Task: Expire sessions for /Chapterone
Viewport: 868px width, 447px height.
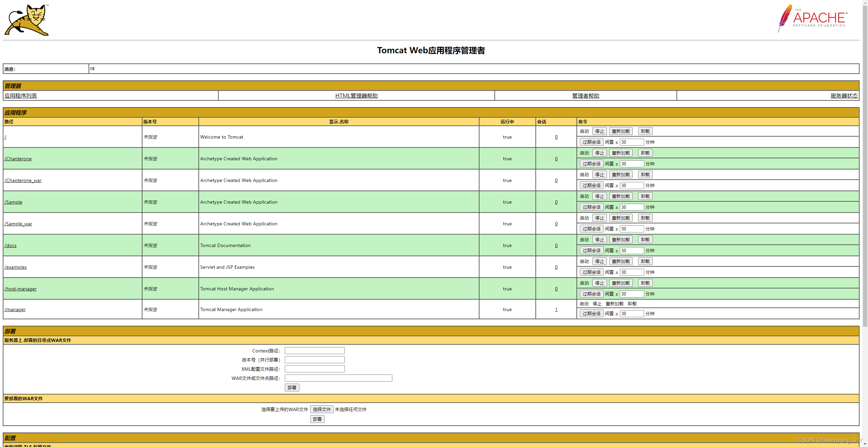Action: click(x=591, y=164)
